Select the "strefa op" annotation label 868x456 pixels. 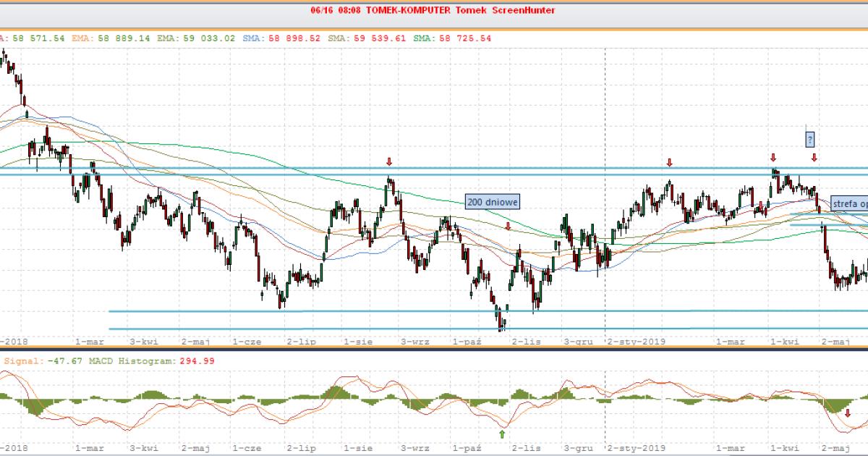[x=849, y=203]
